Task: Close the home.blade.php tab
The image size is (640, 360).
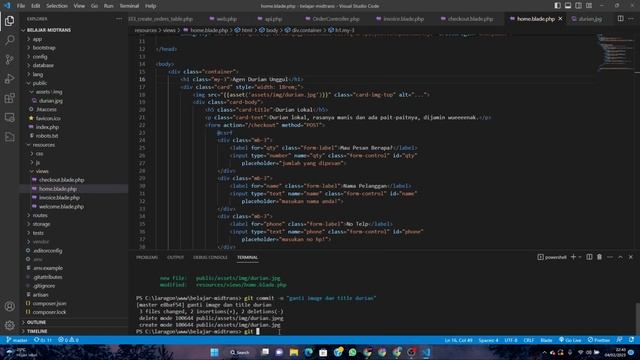Action: click(560, 19)
